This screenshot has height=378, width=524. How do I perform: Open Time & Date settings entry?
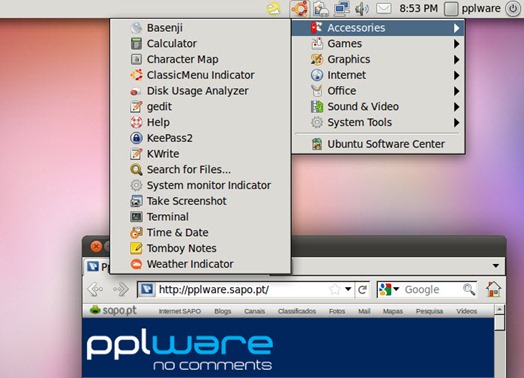coord(201,232)
